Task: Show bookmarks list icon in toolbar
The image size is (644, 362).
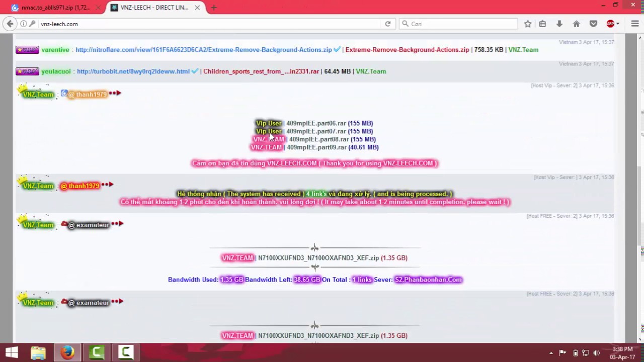Action: [542, 24]
